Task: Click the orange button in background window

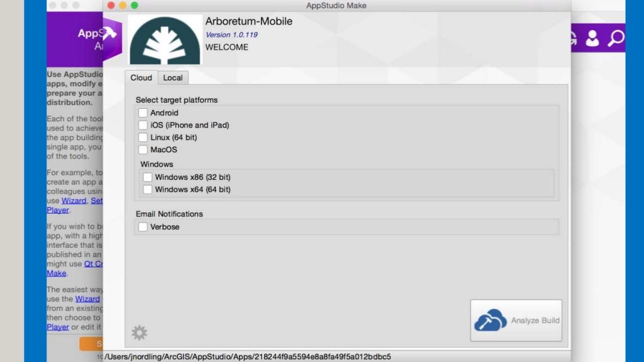Action: (91, 344)
